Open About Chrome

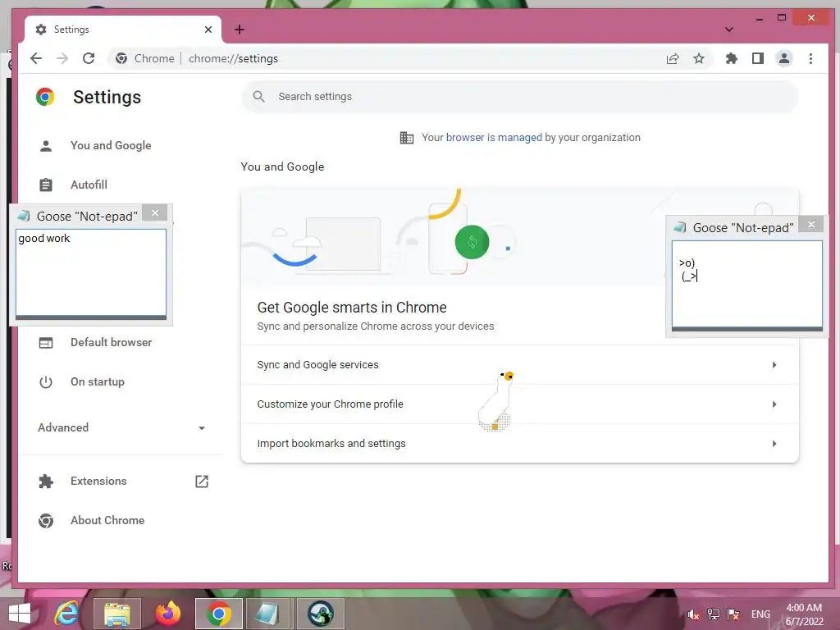coord(107,520)
